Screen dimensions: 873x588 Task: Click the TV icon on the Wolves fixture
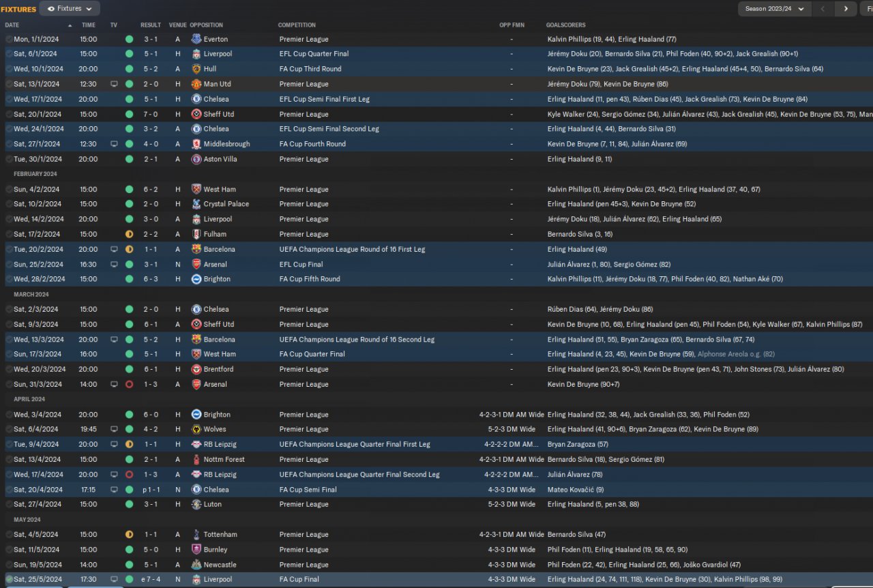tap(114, 429)
